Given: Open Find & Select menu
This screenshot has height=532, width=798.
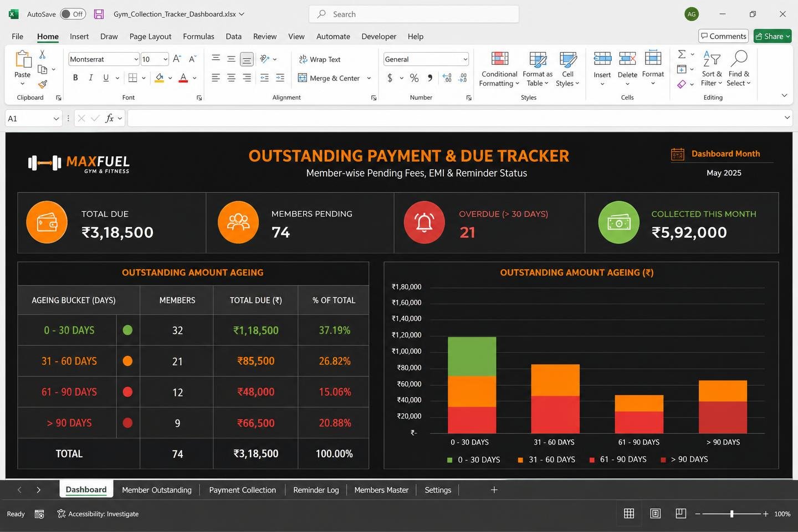Looking at the screenshot, I should 739,69.
